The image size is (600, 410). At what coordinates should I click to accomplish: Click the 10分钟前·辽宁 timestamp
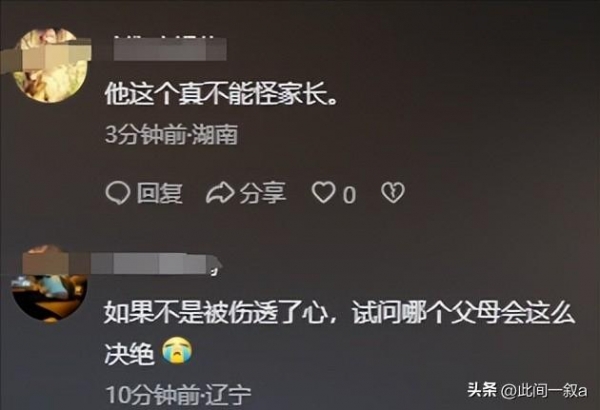pyautogui.click(x=178, y=395)
